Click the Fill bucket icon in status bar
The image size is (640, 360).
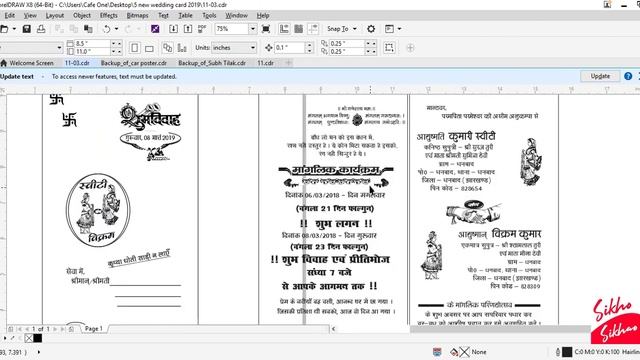[x=454, y=352]
